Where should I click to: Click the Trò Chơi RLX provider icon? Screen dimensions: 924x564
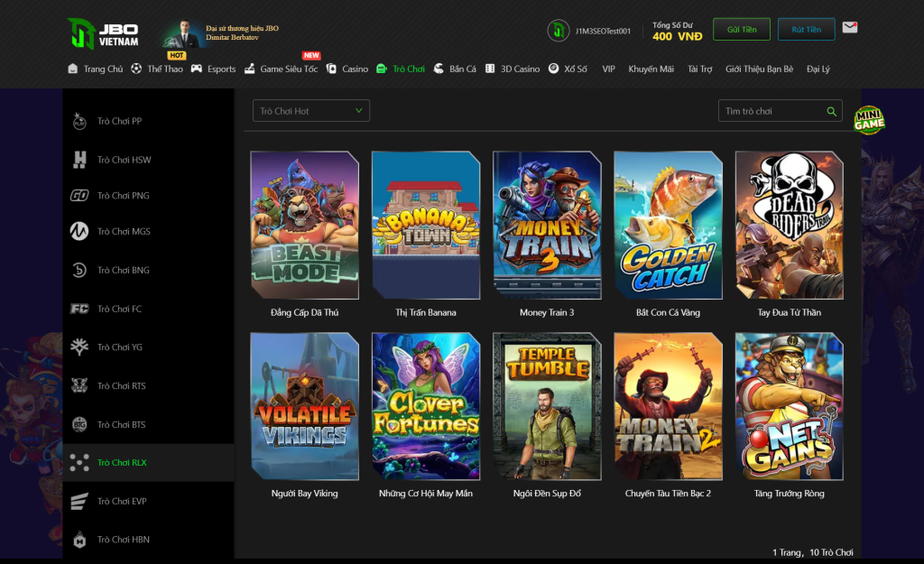click(x=79, y=463)
